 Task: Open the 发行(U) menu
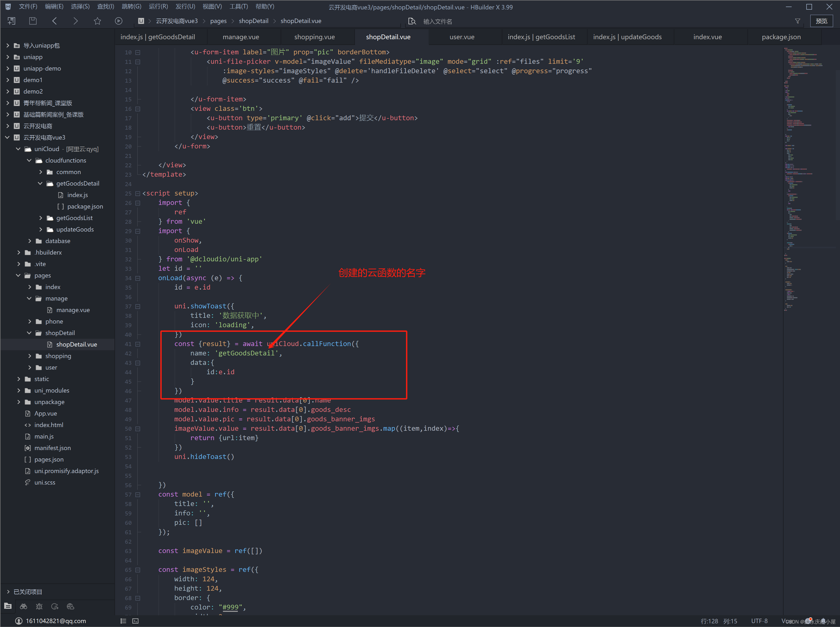pyautogui.click(x=185, y=7)
